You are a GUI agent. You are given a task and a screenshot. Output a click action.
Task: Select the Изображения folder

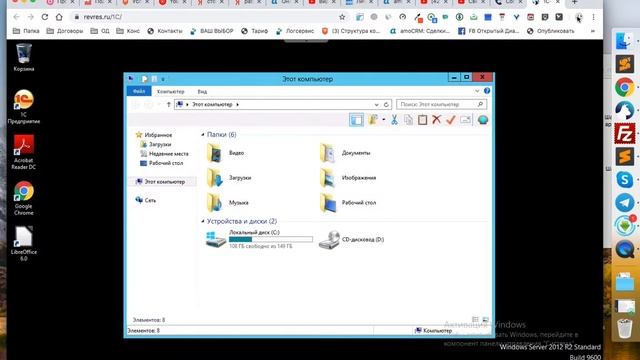pyautogui.click(x=348, y=178)
